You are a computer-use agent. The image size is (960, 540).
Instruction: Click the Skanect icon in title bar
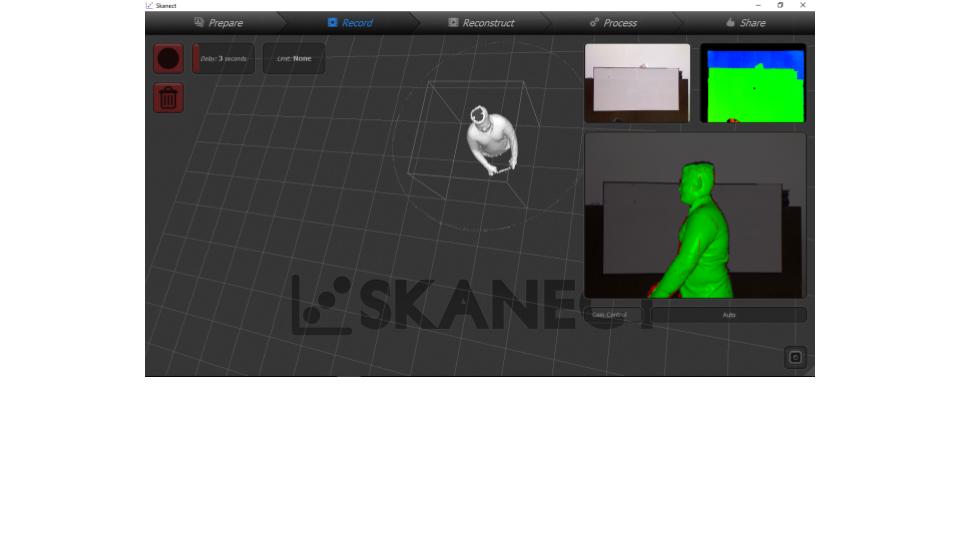[149, 6]
